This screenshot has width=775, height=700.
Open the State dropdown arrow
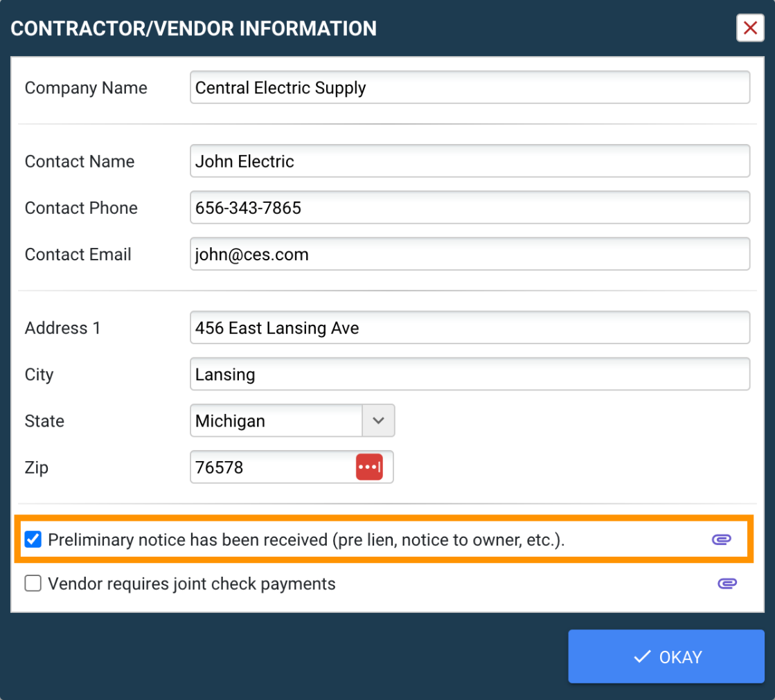click(379, 420)
